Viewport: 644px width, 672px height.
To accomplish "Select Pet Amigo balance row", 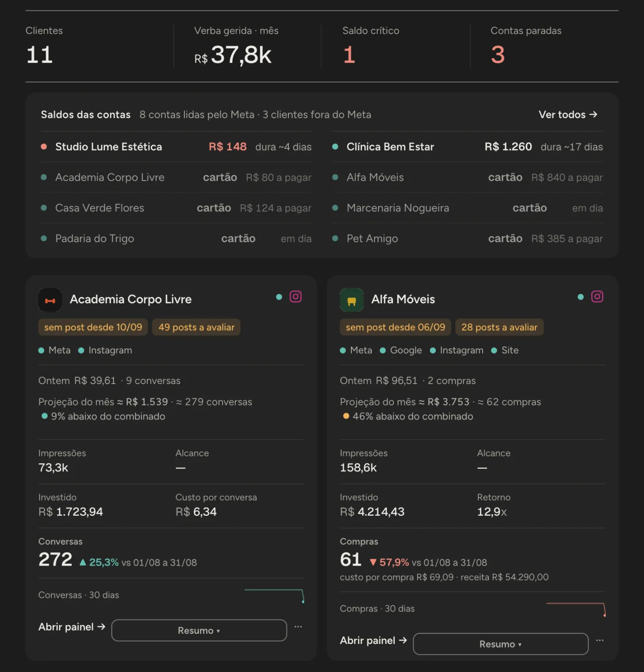I will [468, 238].
